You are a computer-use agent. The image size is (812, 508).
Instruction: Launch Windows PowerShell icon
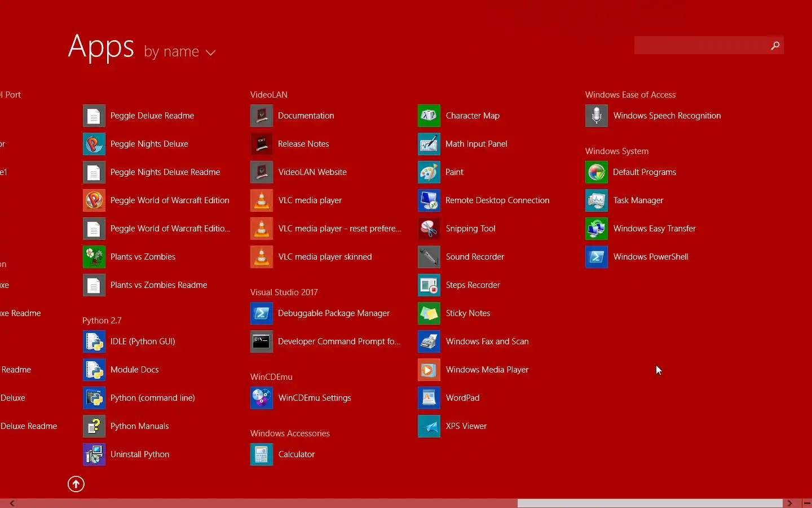click(x=597, y=257)
